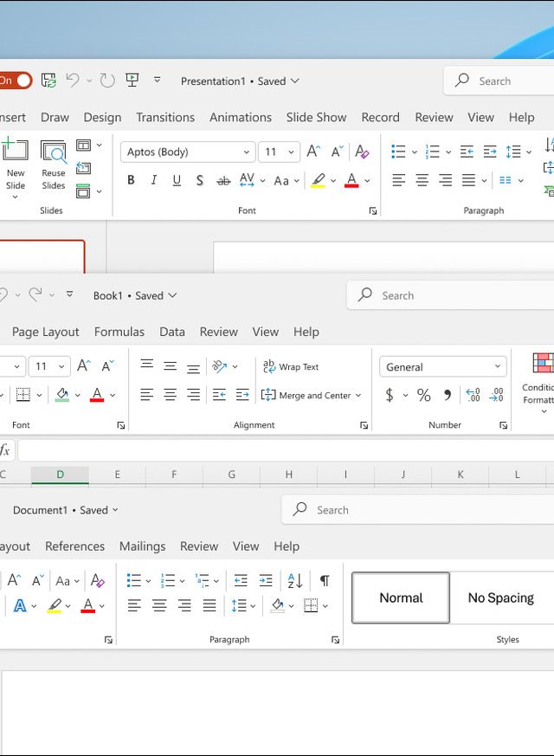Apply the Normal style in Word
Image resolution: width=554 pixels, height=756 pixels.
[401, 598]
